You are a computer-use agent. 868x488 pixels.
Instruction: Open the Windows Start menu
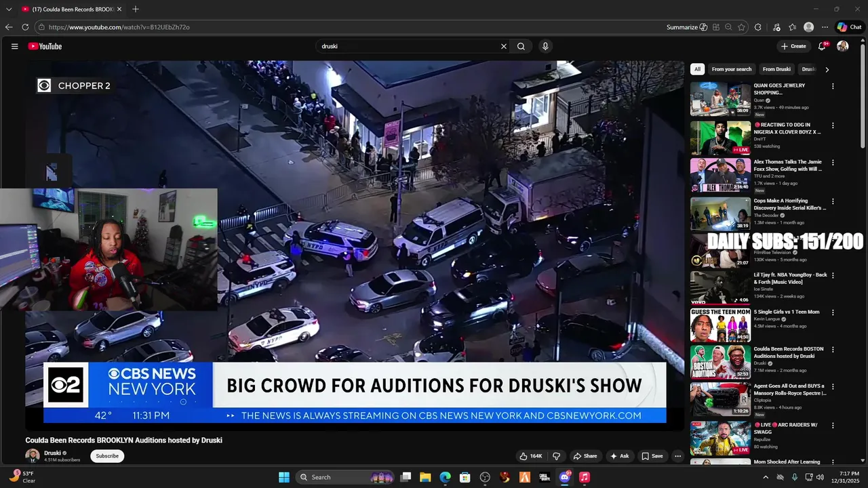284,477
